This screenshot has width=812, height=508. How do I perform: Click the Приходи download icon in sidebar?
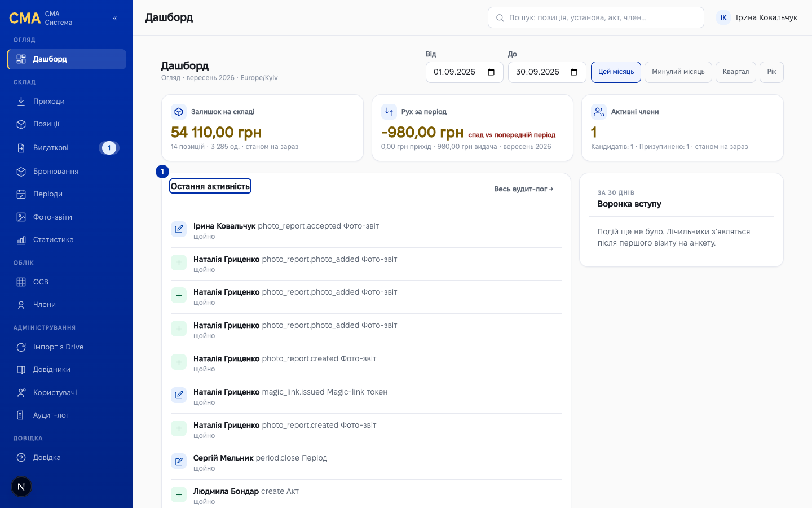pos(21,102)
